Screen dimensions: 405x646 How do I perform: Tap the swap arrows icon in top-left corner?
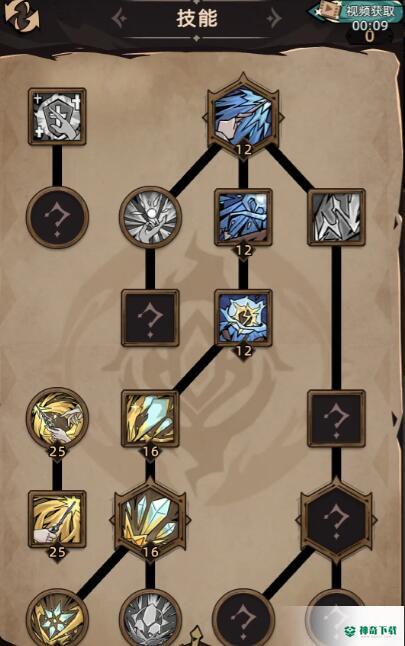[x=22, y=17]
